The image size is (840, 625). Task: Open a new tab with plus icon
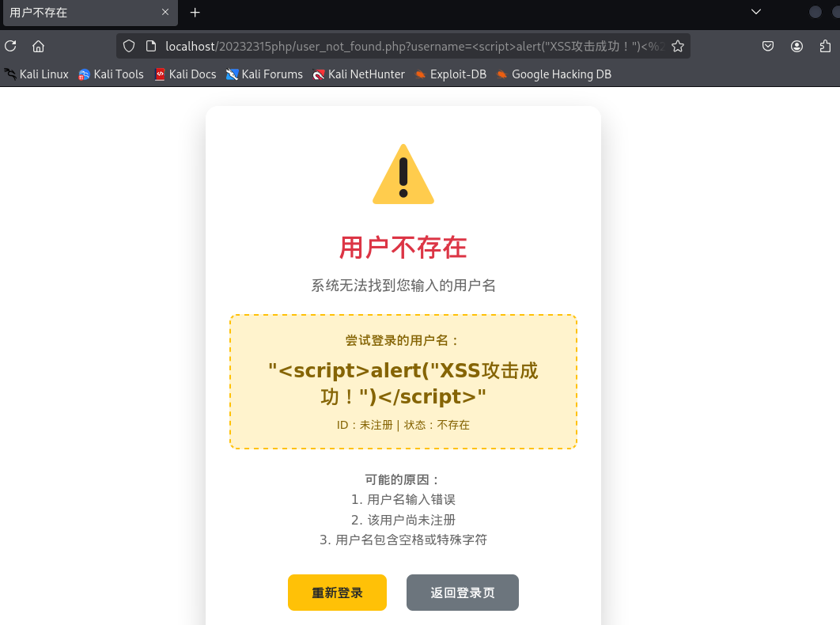[195, 13]
